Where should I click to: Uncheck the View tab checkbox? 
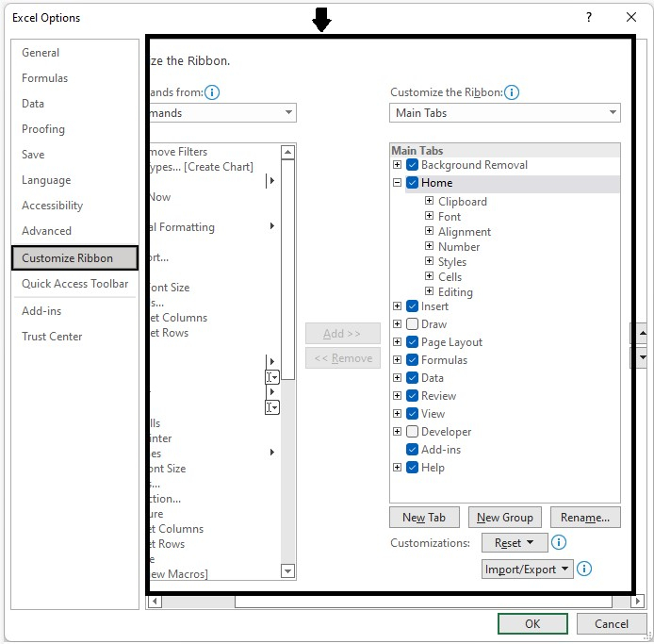[x=412, y=414]
